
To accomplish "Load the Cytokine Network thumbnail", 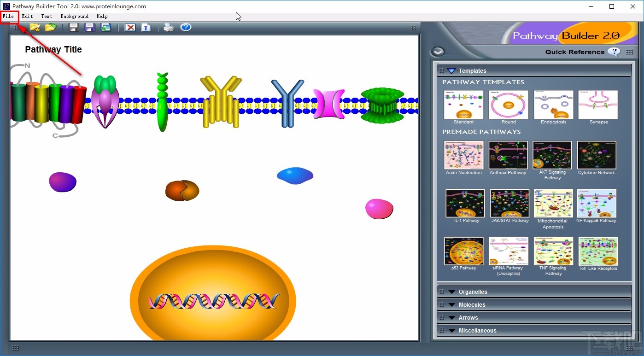I will pyautogui.click(x=597, y=155).
